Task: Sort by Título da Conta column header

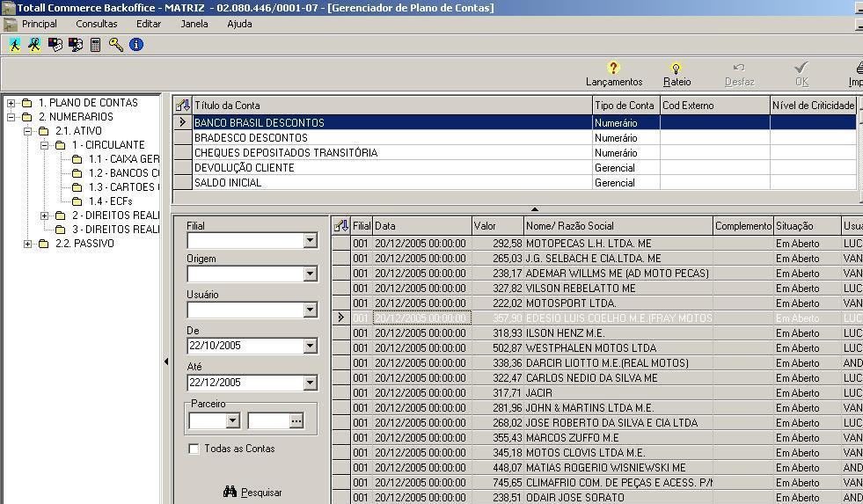Action: pyautogui.click(x=391, y=105)
